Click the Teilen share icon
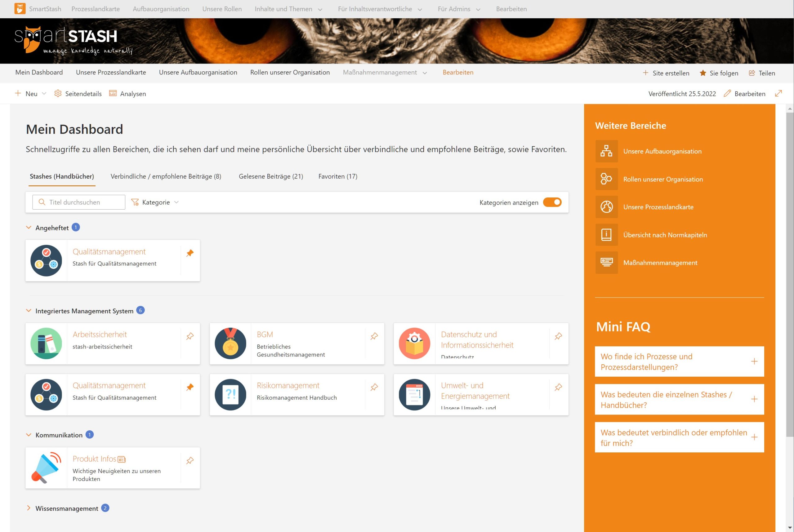 [752, 73]
